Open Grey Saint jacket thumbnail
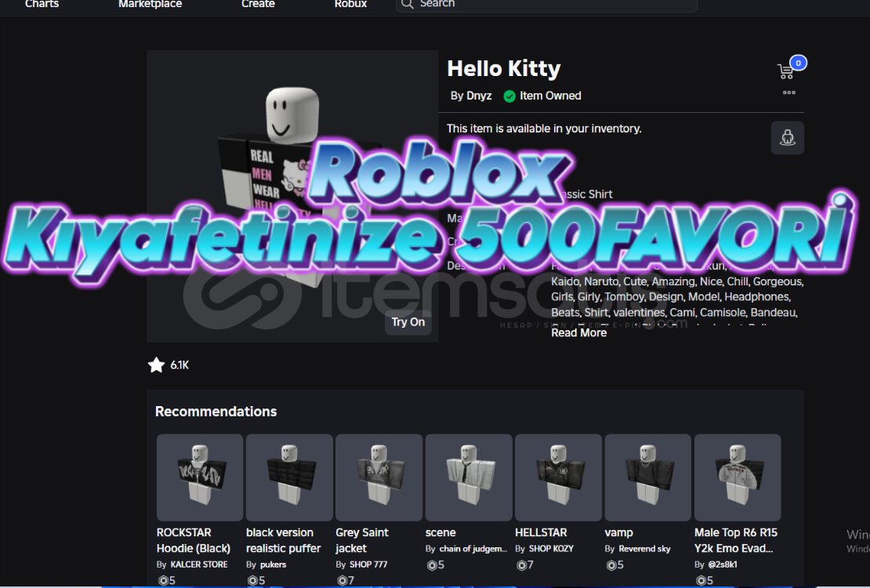This screenshot has height=588, width=870. point(379,477)
